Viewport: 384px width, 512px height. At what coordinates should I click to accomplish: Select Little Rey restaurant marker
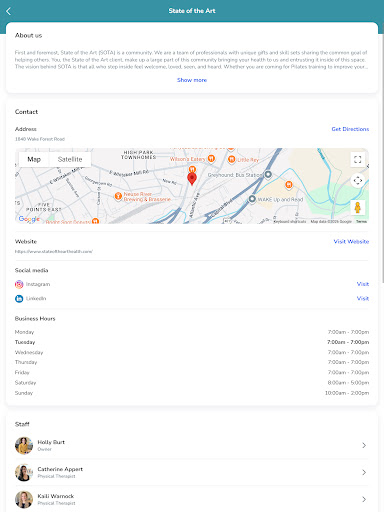(231, 159)
